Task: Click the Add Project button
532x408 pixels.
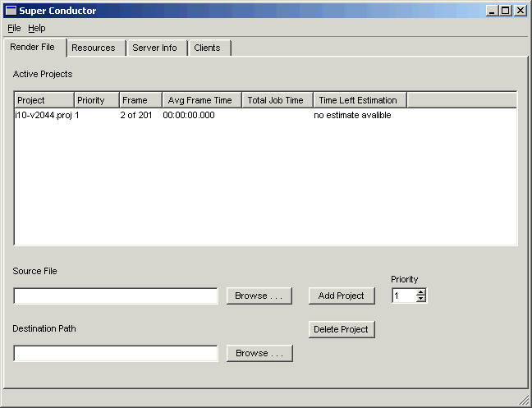Action: [342, 296]
